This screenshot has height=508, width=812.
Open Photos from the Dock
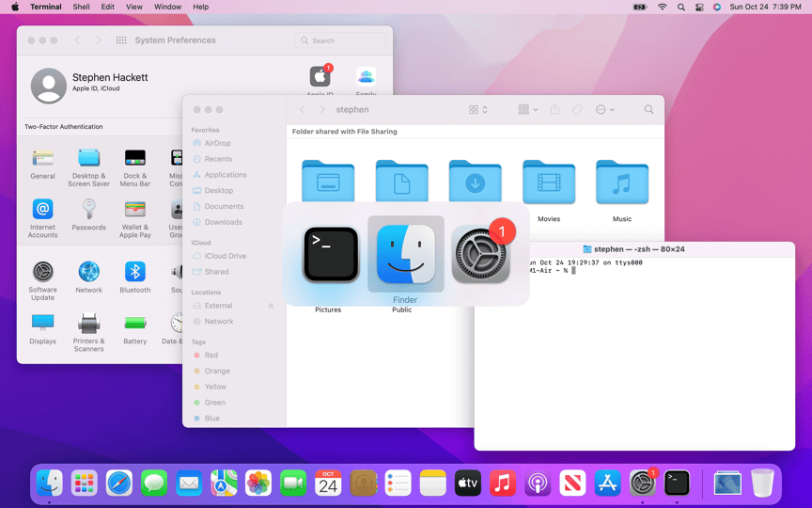[258, 484]
